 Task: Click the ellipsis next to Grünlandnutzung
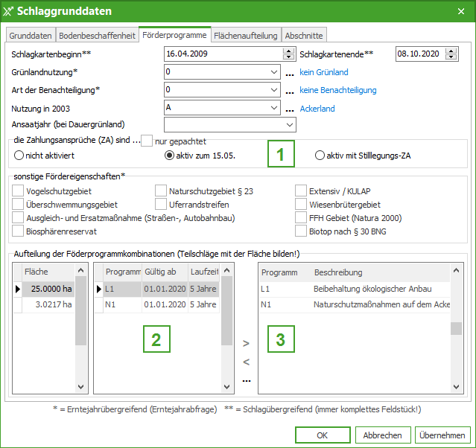290,73
